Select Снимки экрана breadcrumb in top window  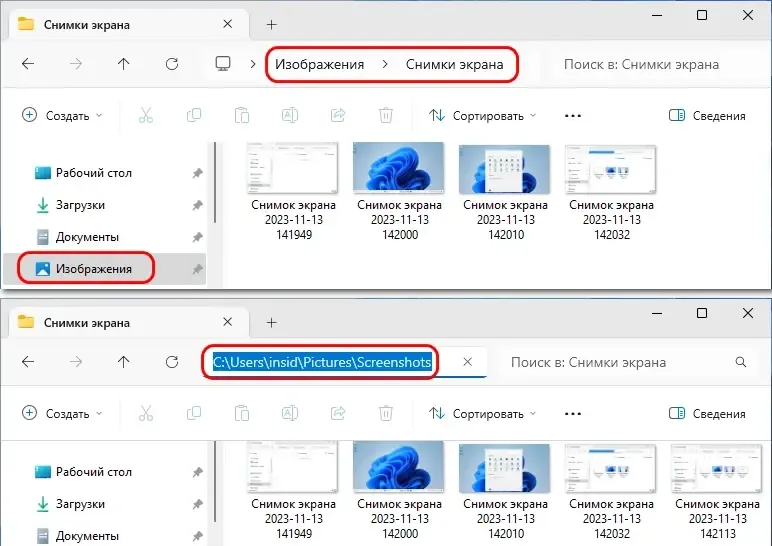click(x=454, y=64)
